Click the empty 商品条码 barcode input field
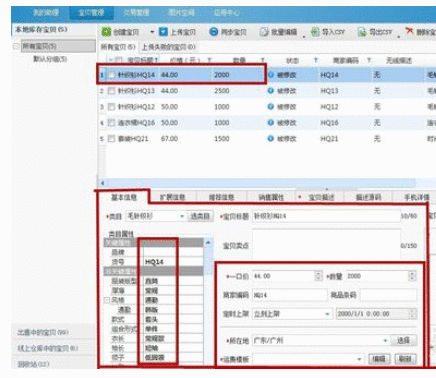 [388, 295]
